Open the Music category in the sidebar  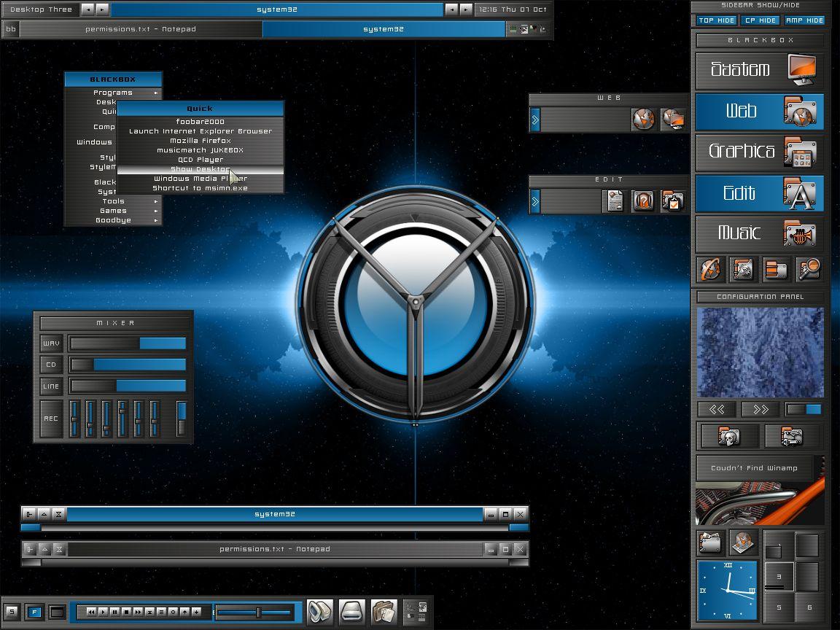759,233
